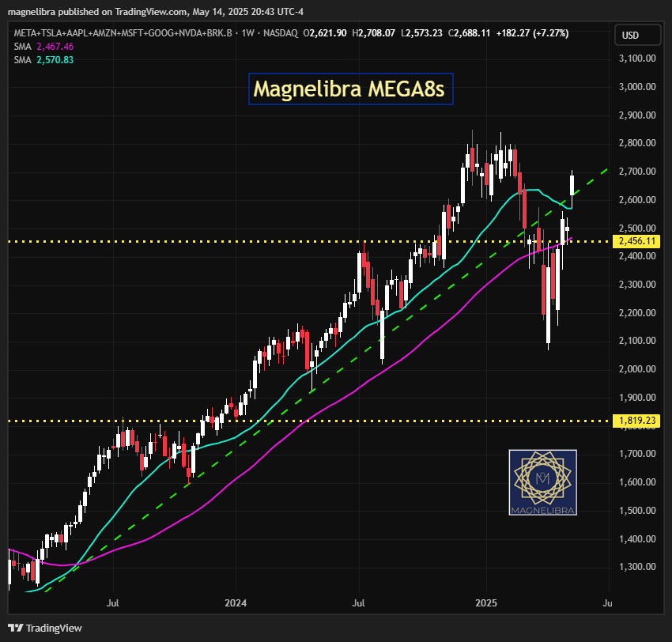Click the 2,700.00 price axis label

pos(637,172)
